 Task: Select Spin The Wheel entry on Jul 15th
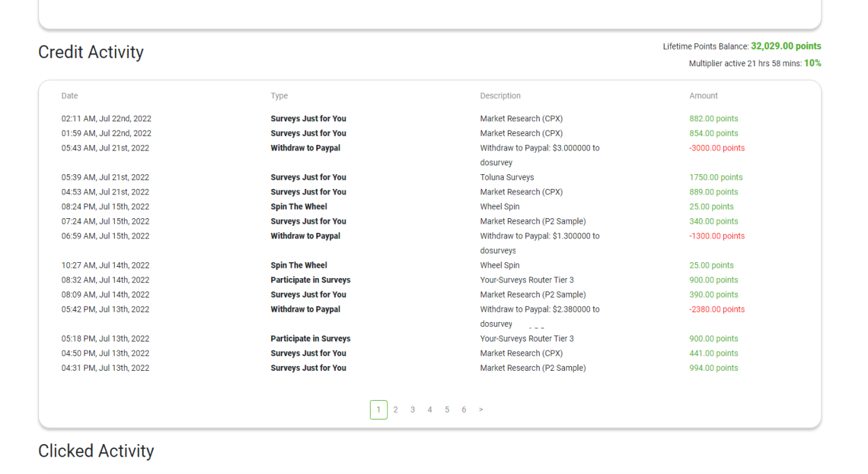[x=299, y=206]
